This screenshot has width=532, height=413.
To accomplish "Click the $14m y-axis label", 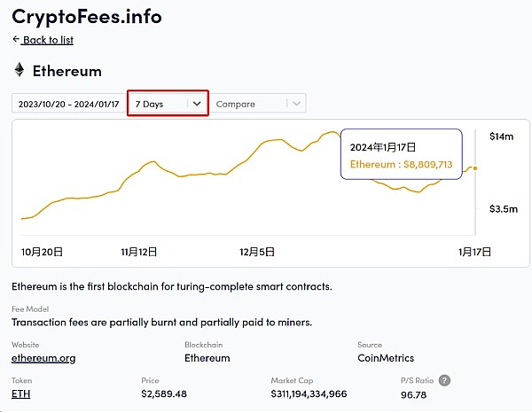I will click(x=501, y=136).
